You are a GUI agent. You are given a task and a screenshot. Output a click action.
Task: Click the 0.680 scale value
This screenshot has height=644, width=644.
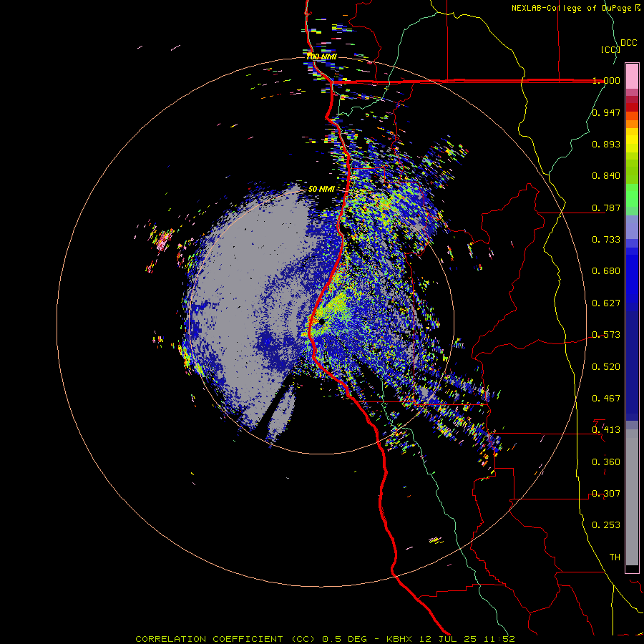(x=606, y=271)
